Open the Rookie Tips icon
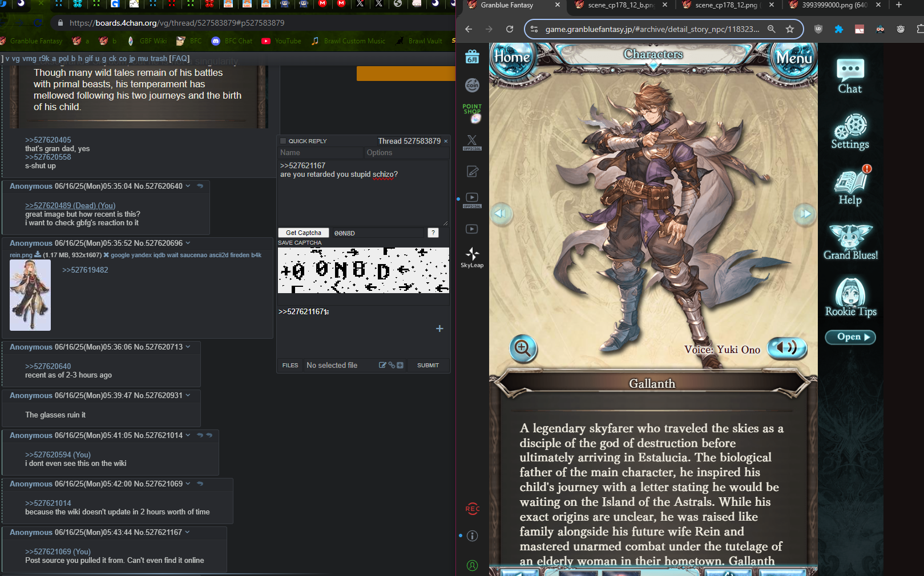Screen dimensions: 924x576 coord(850,298)
